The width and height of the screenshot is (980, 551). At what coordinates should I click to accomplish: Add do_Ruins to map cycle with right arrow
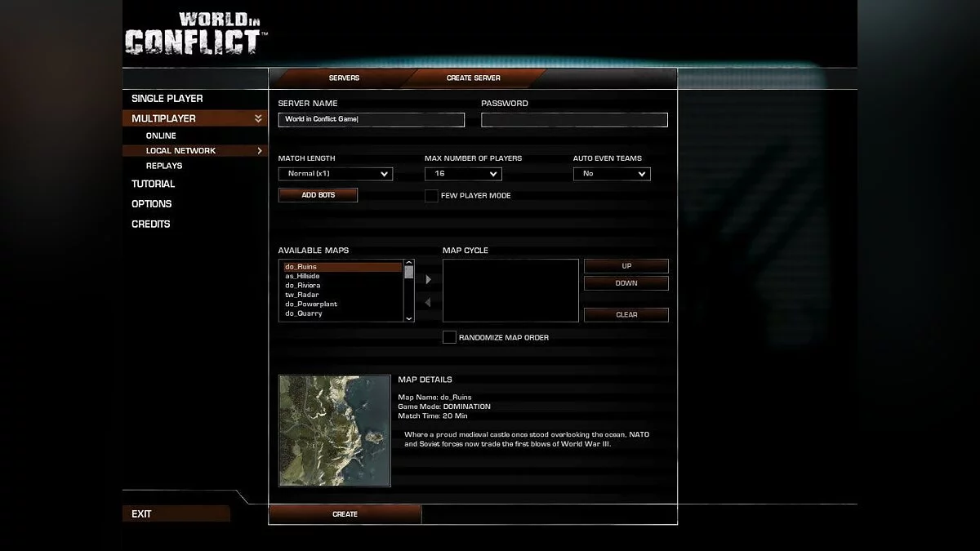coord(428,279)
